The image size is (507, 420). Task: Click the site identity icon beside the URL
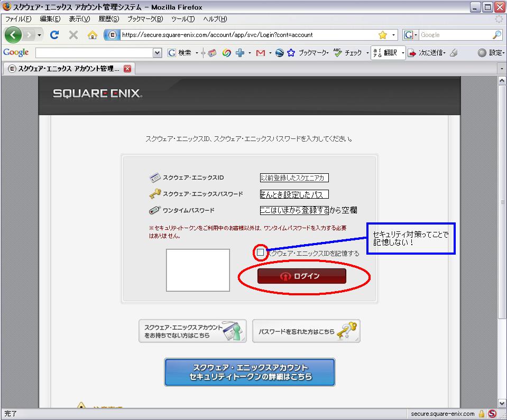pos(112,34)
